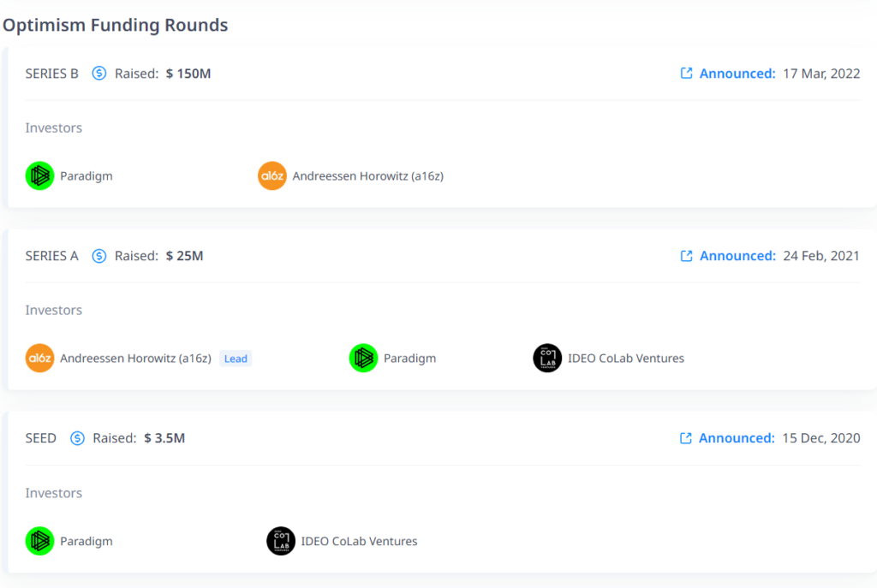
Task: Click Investors label in Seed card
Action: pos(54,492)
